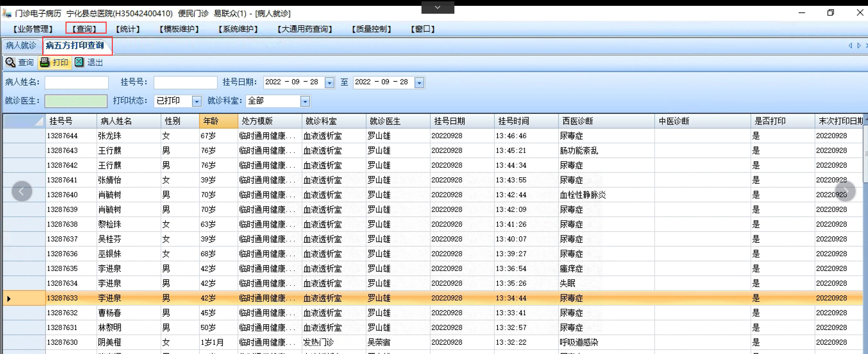
Task: Click the 中医诊断 column header
Action: coord(702,121)
